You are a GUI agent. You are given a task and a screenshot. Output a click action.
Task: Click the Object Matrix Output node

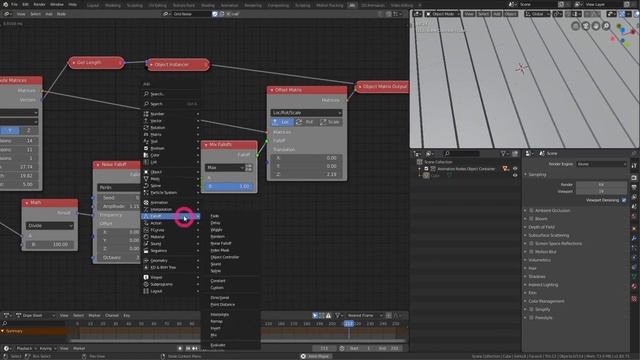[382, 87]
